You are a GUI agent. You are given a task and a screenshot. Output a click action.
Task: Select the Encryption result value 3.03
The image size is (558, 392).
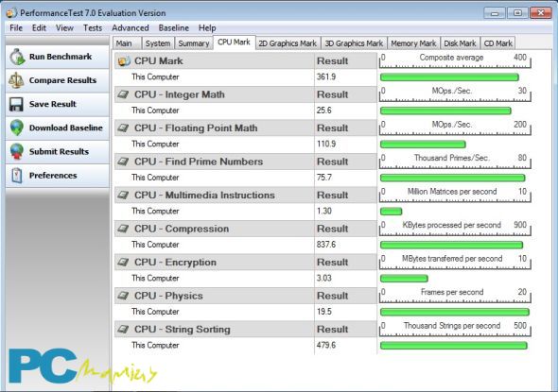coord(323,279)
